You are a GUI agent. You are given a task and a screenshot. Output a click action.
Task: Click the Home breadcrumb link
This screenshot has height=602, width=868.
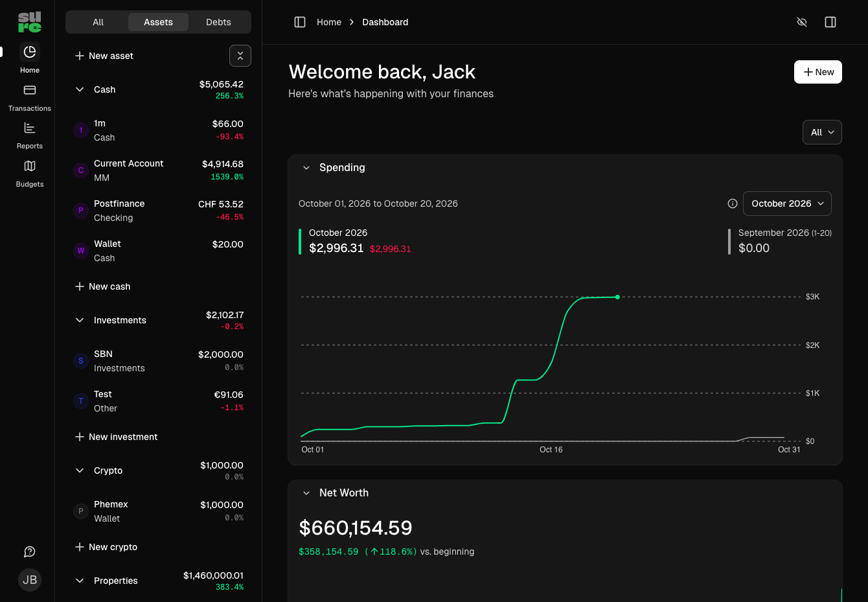point(329,22)
